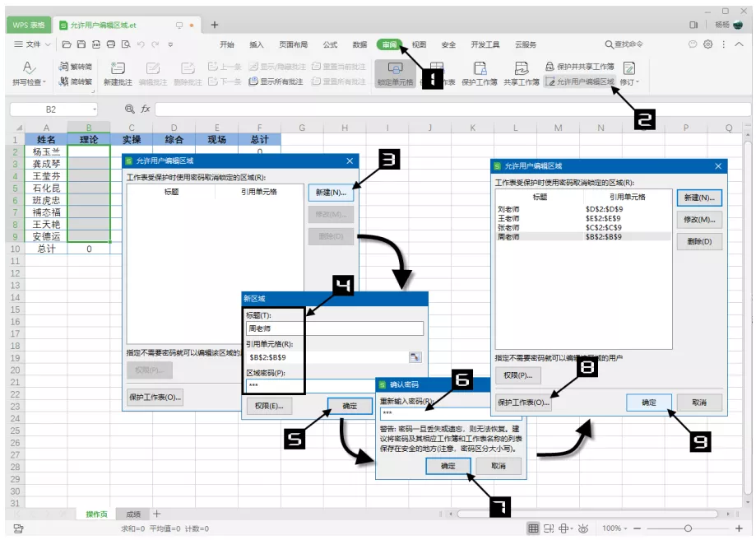Click into the formula bar
The width and height of the screenshot is (756, 540).
coord(452,109)
